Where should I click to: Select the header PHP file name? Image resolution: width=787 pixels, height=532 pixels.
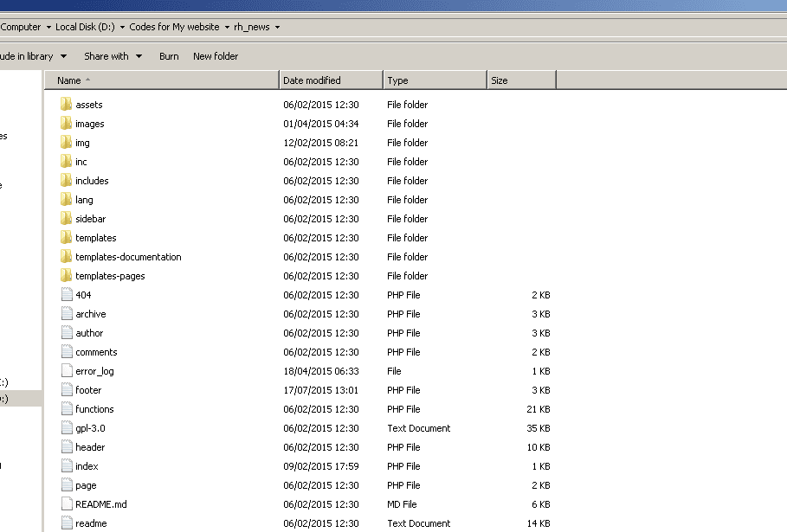[90, 447]
